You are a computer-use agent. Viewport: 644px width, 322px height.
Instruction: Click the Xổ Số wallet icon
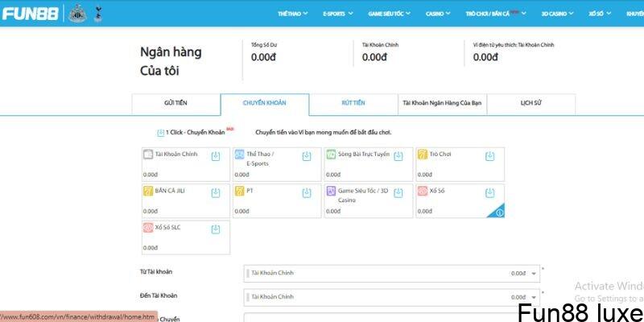423,191
